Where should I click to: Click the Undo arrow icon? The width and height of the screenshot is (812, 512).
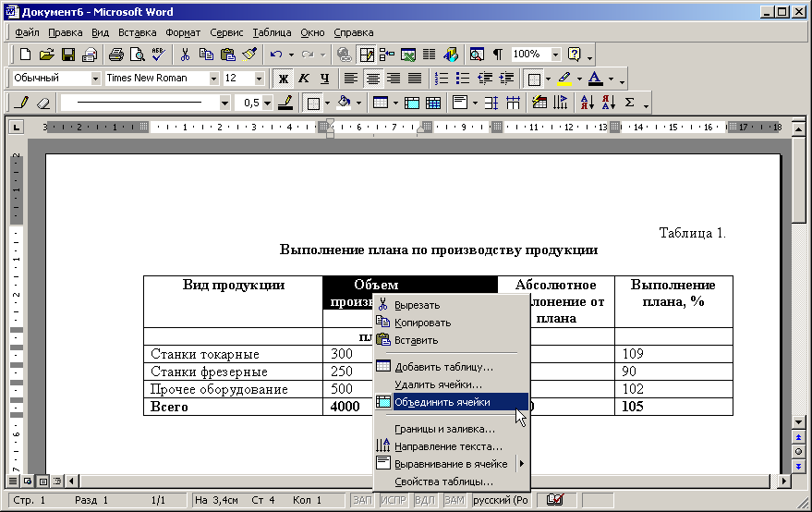click(x=276, y=55)
